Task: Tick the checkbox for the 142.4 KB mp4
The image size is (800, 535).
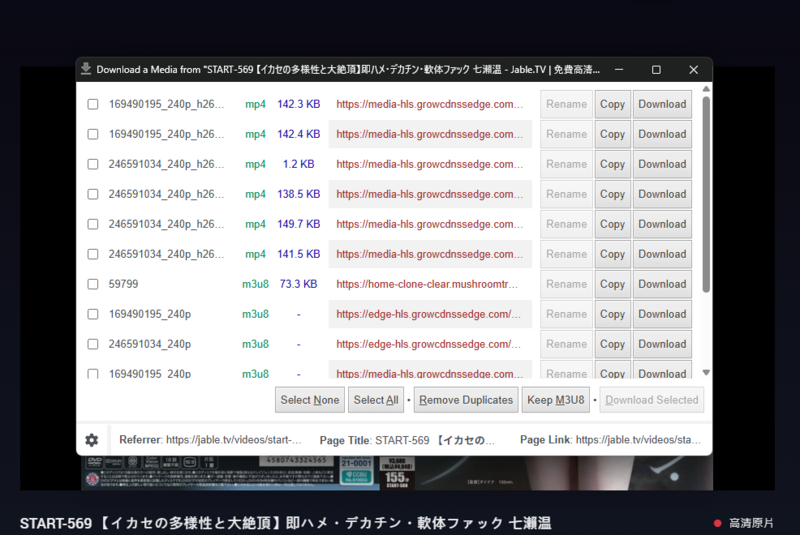Action: 93,134
